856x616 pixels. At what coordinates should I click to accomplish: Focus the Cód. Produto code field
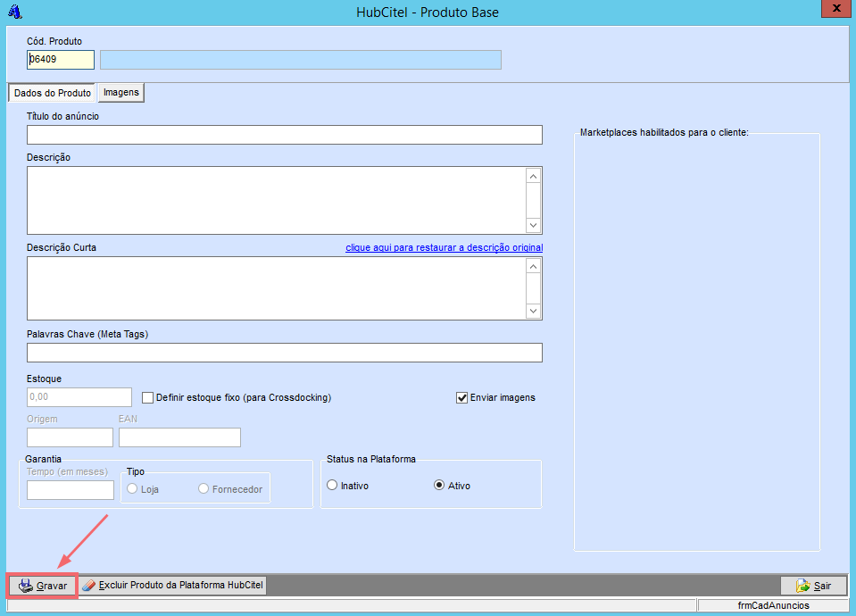pyautogui.click(x=61, y=60)
